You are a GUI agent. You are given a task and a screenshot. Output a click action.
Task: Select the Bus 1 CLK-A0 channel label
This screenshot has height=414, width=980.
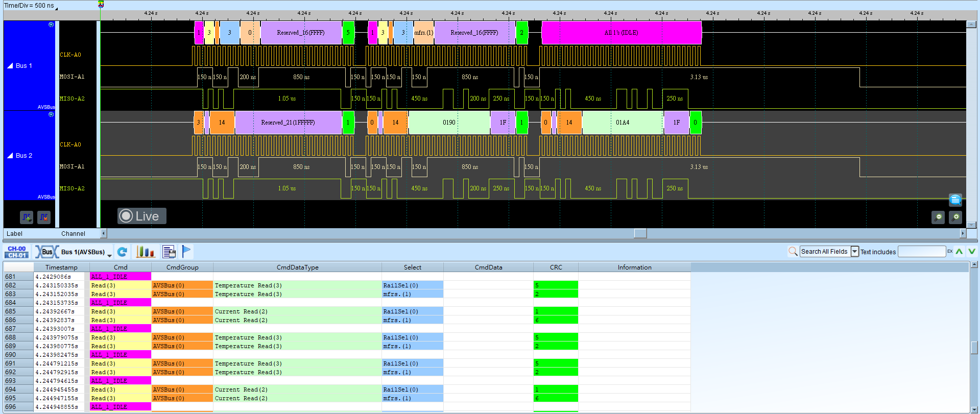pos(70,55)
